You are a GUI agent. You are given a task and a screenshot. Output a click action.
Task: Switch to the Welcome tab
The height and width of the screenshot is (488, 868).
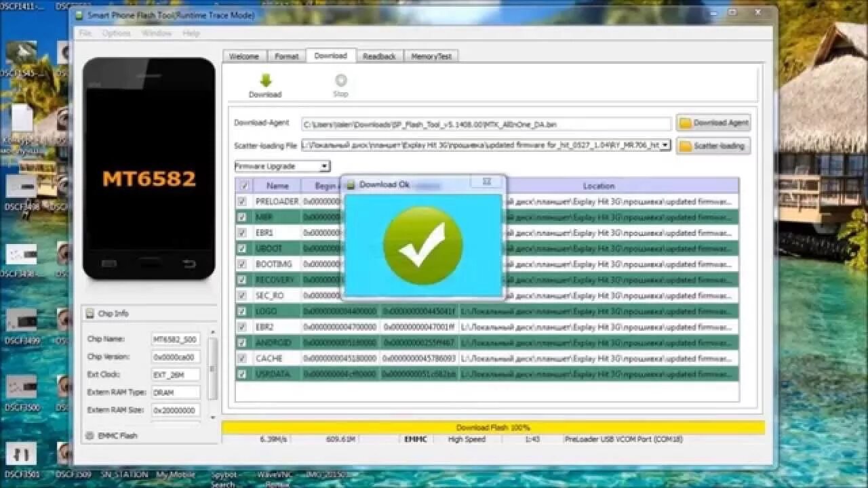244,56
